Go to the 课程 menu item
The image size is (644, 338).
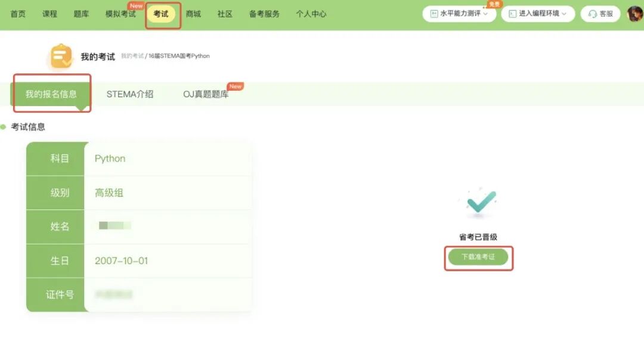coord(49,14)
